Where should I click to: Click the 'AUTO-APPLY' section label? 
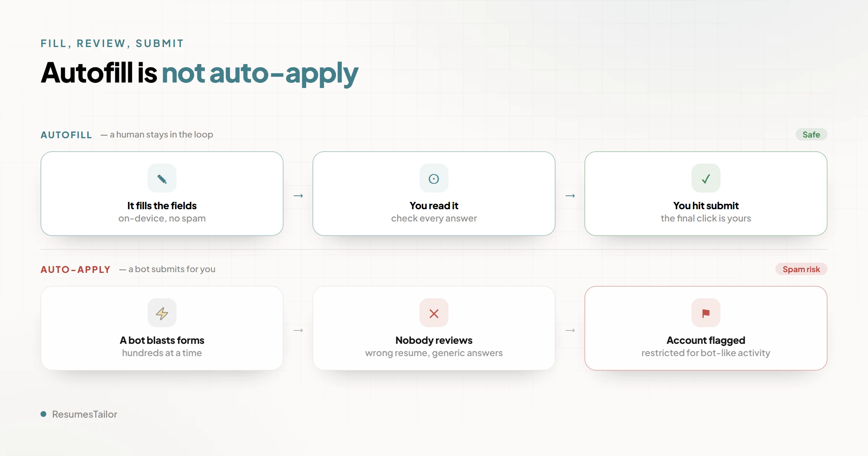75,270
